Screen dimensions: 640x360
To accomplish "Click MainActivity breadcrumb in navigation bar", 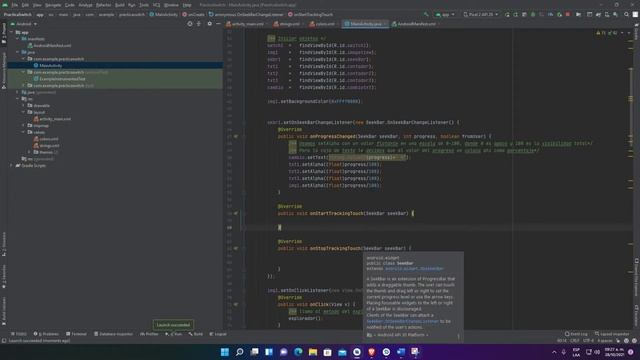I will tap(164, 14).
